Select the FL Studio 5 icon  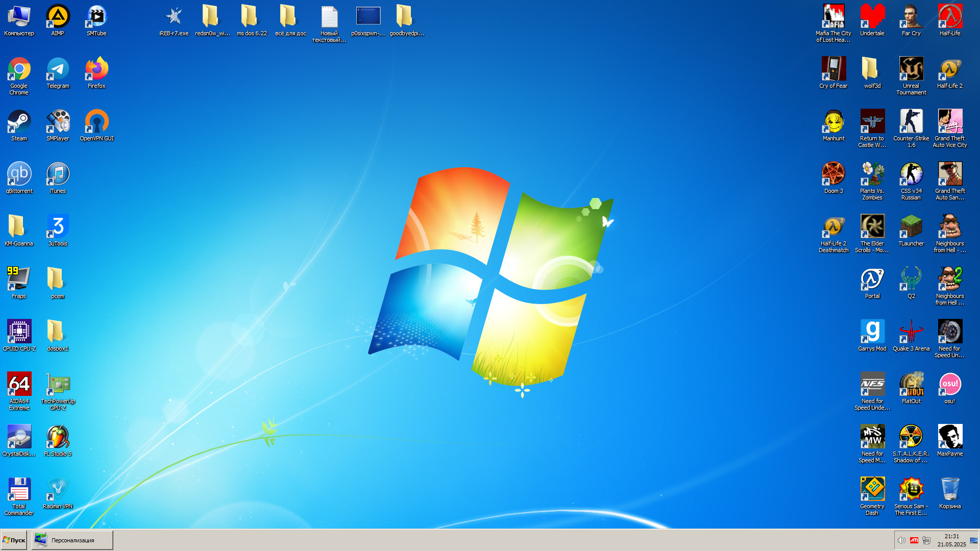58,438
